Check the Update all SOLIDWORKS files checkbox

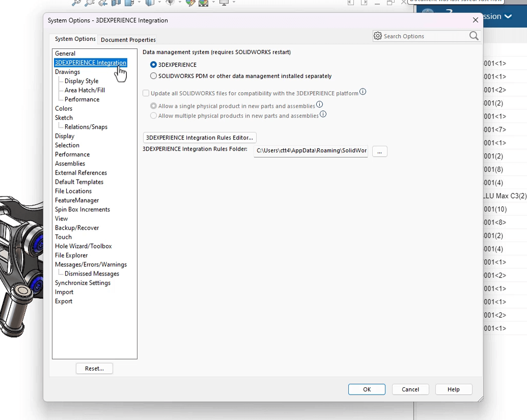click(x=146, y=93)
